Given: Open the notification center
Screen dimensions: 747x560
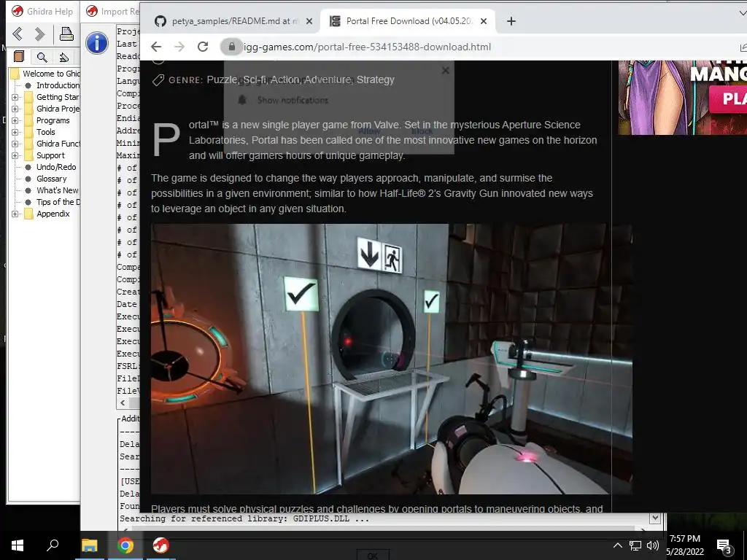Looking at the screenshot, I should tap(724, 546).
